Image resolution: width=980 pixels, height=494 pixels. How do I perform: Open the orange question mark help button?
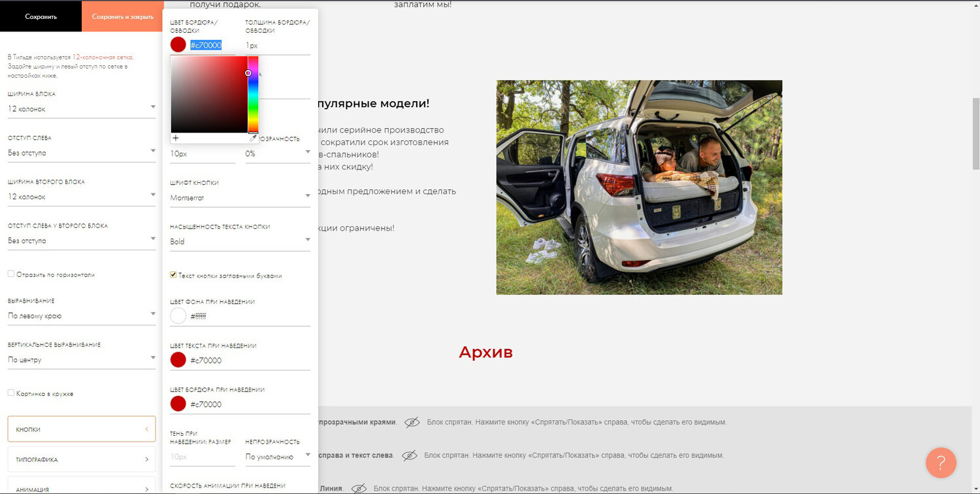(941, 463)
